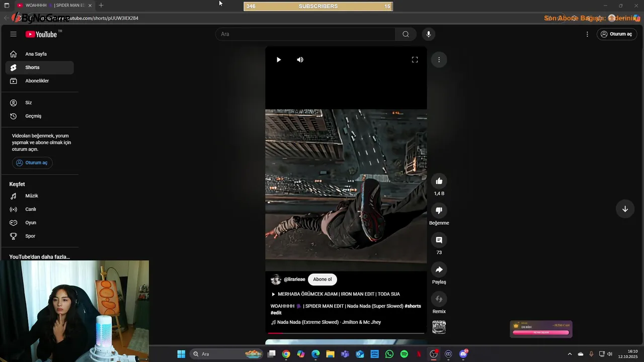Click the tray microphone indicator
The image size is (644, 362).
[x=591, y=354]
